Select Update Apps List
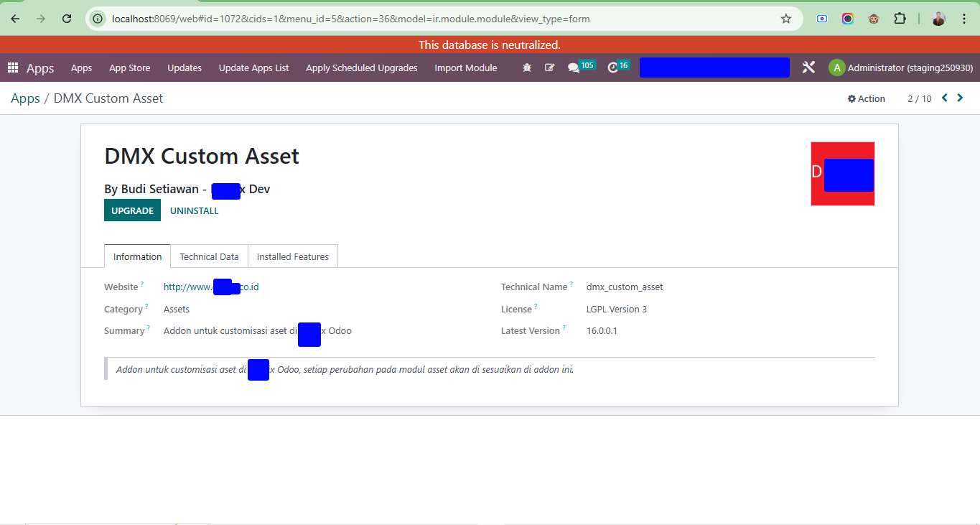The height and width of the screenshot is (525, 980). 254,68
